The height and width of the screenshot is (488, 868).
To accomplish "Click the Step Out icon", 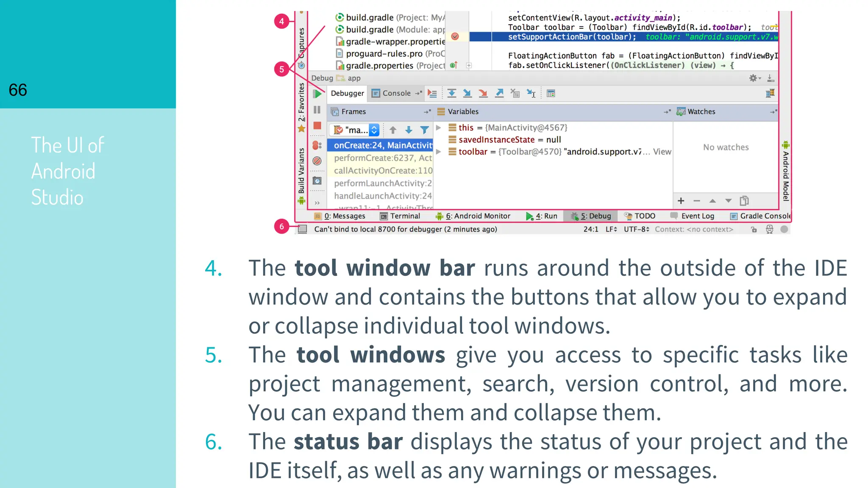I will [x=500, y=94].
